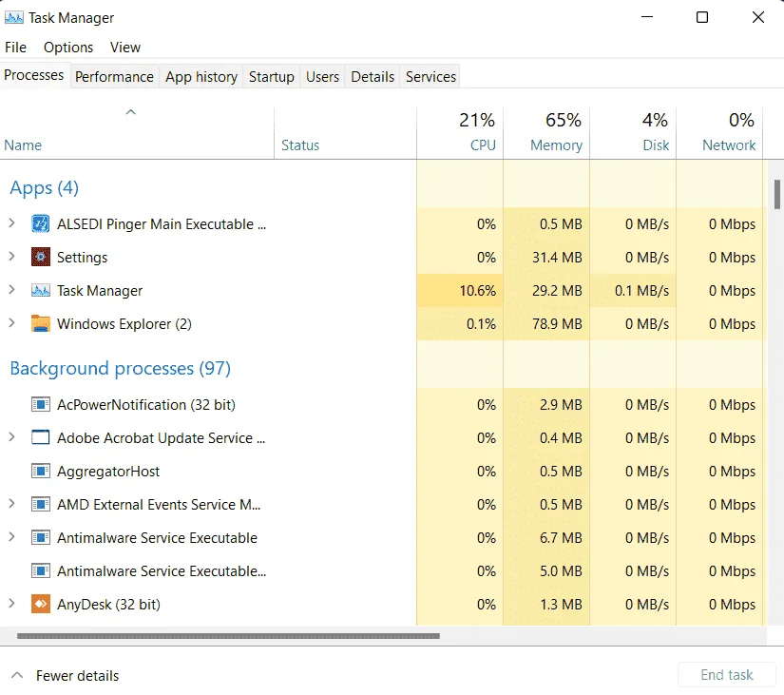Switch to the Details tab
This screenshot has width=784, height=695.
pyautogui.click(x=373, y=77)
